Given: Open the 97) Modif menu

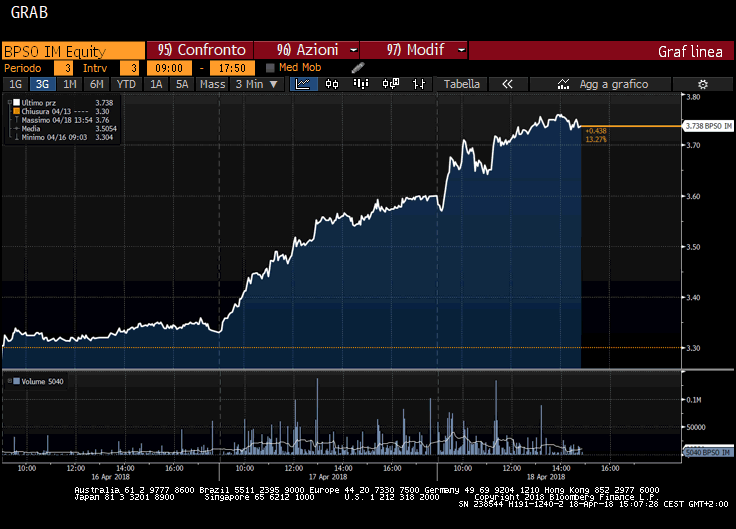Looking at the screenshot, I should tap(414, 50).
